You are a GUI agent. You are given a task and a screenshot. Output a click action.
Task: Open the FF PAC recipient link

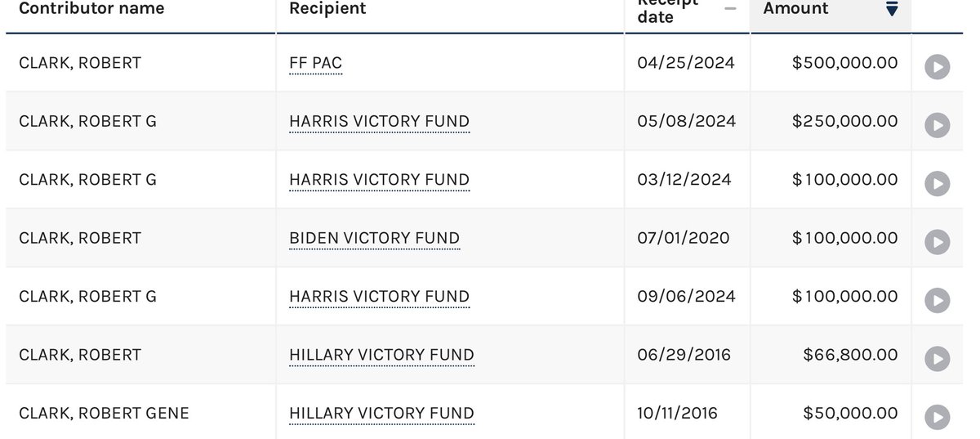tap(315, 63)
